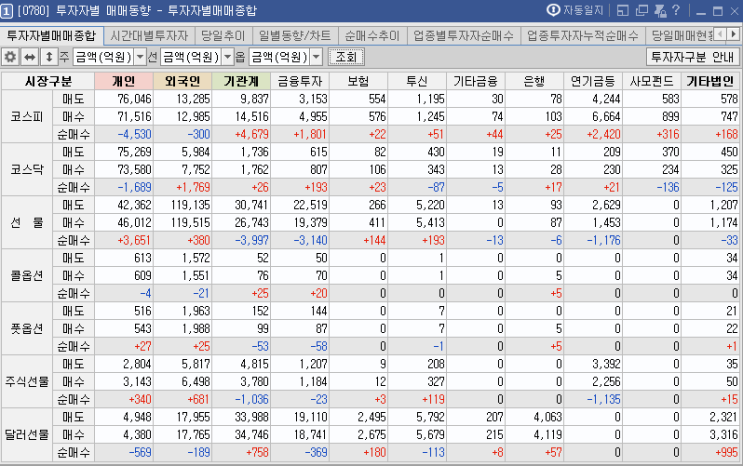Click the numbered 1 screen icon at title left

click(7, 11)
